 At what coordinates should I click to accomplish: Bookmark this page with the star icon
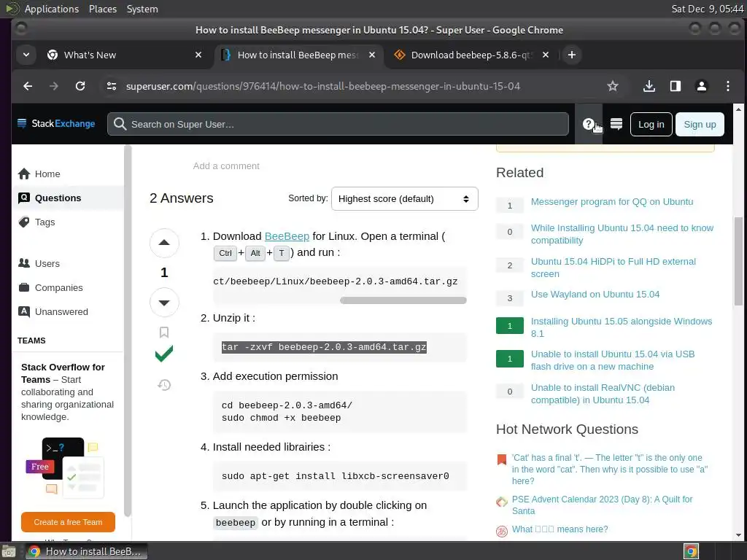613,86
